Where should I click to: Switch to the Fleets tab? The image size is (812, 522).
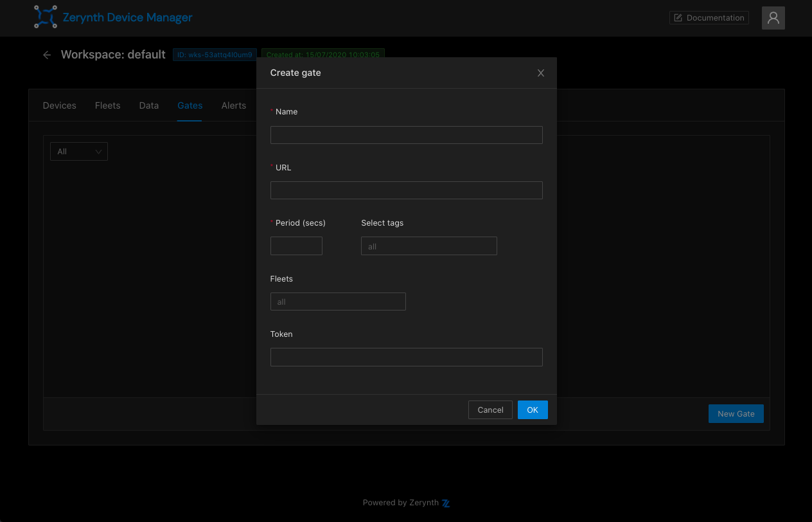point(108,105)
